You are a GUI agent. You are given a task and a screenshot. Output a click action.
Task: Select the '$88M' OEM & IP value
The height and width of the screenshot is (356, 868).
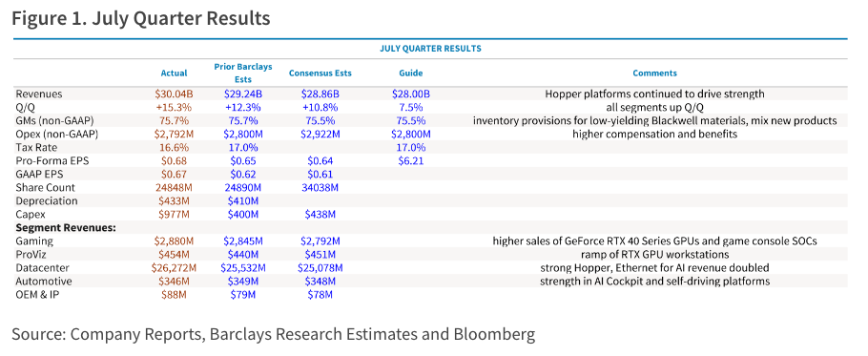point(174,295)
